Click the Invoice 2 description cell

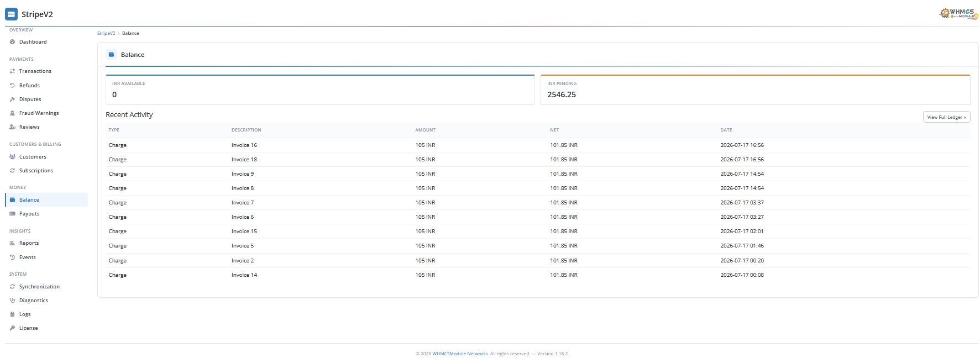(243, 261)
